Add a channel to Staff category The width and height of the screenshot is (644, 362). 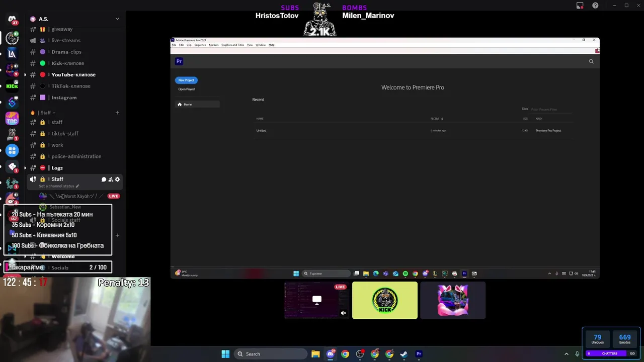[117, 113]
